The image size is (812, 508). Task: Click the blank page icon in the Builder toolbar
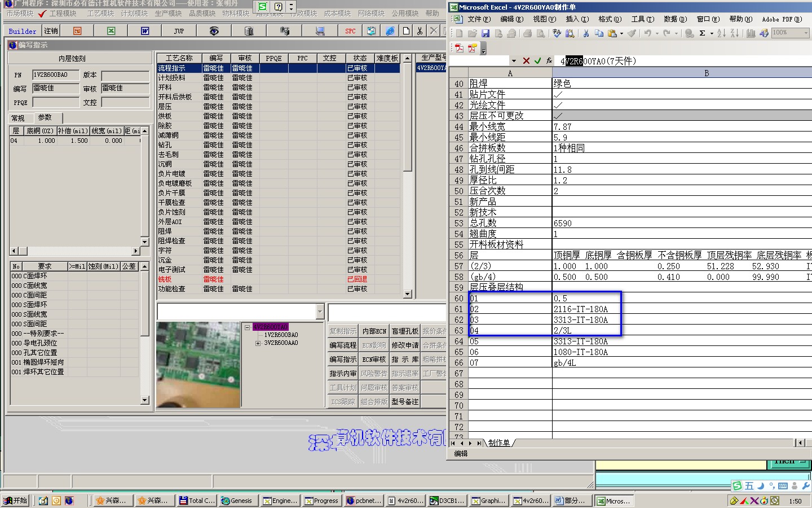(x=406, y=31)
